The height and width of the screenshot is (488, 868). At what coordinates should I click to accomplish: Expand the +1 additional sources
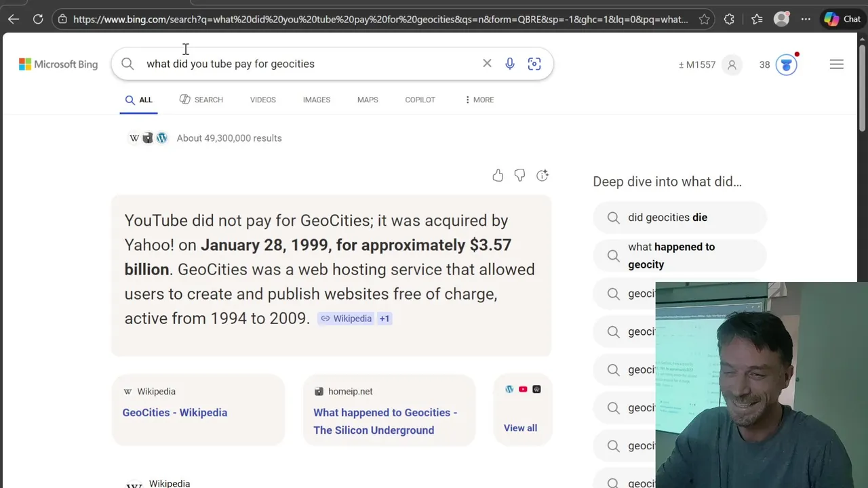tap(384, 319)
